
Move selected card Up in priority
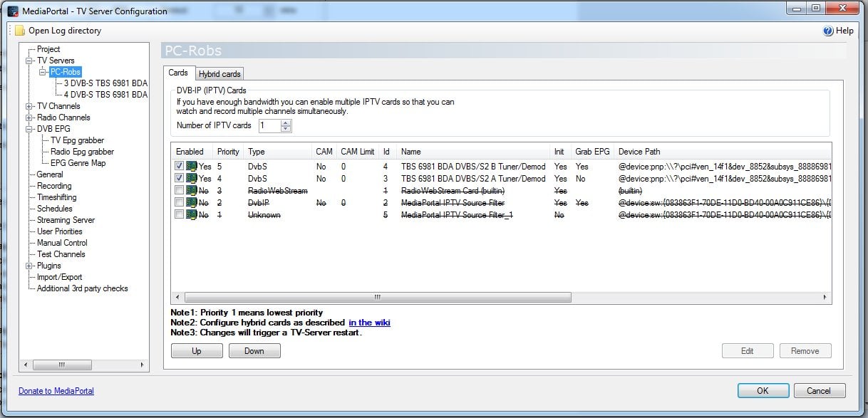[197, 350]
